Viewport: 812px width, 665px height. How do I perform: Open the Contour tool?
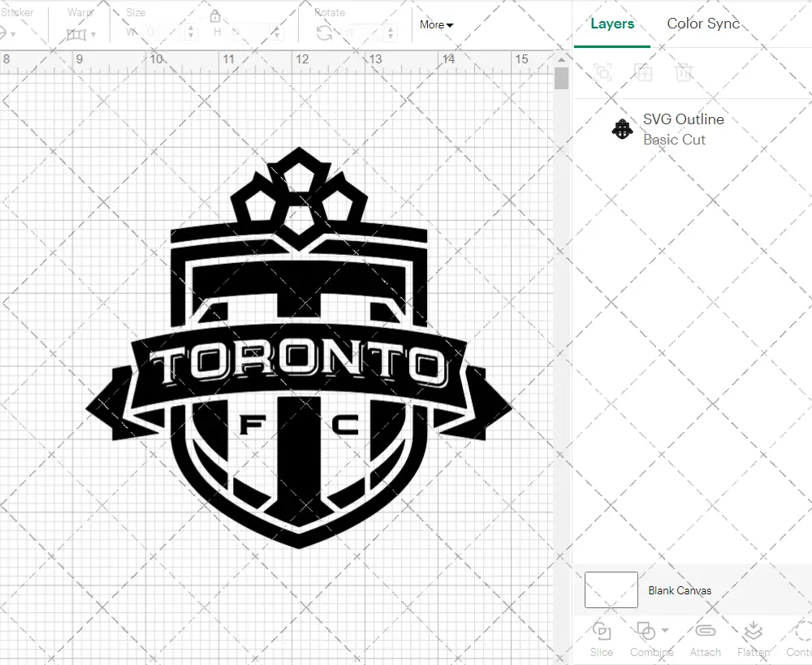click(800, 640)
